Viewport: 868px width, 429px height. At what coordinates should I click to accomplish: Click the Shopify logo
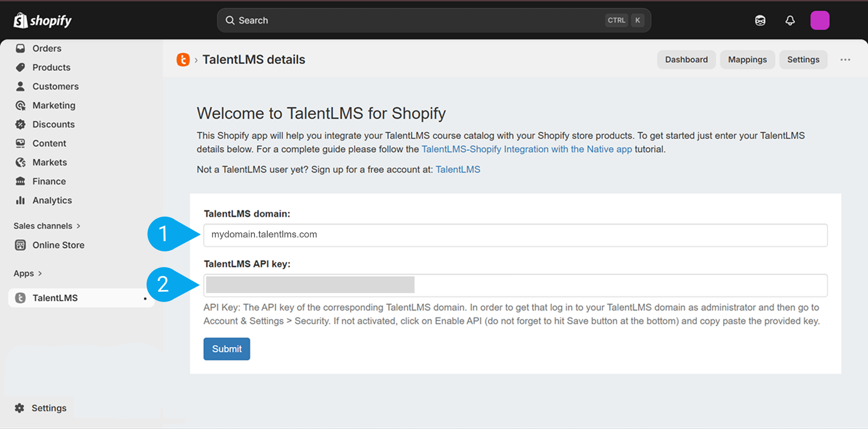42,20
